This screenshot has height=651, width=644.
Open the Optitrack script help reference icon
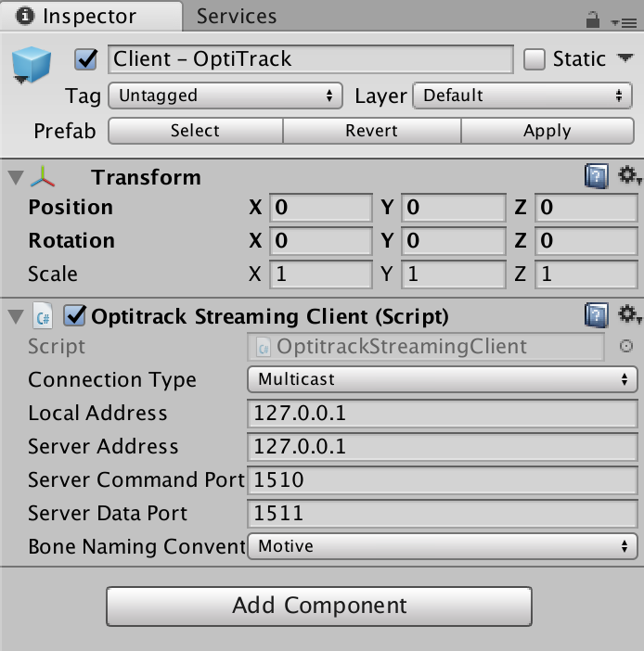tap(596, 316)
